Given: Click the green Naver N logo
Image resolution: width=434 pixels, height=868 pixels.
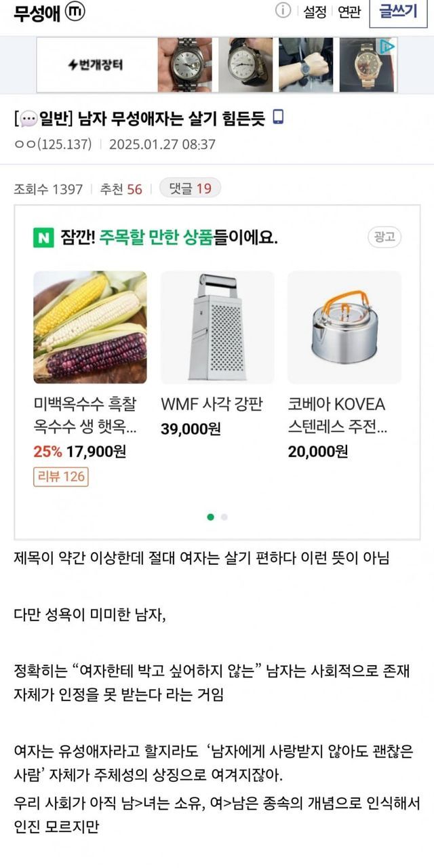Looking at the screenshot, I should click(43, 237).
